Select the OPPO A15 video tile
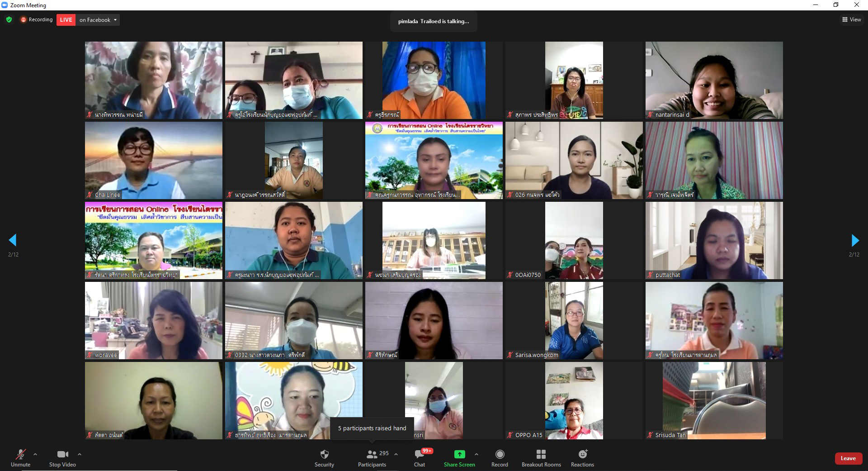This screenshot has height=471, width=868. point(574,400)
